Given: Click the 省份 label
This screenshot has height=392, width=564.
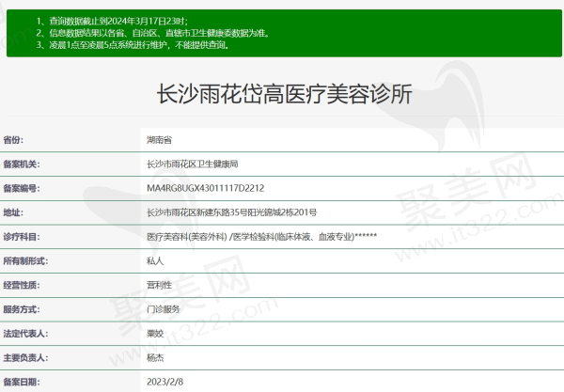Looking at the screenshot, I should [13, 140].
